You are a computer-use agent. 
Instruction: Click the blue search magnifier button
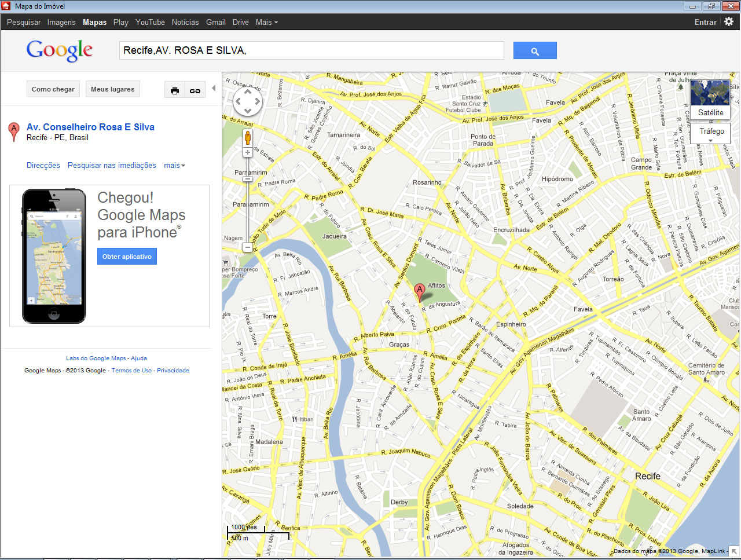pos(534,51)
